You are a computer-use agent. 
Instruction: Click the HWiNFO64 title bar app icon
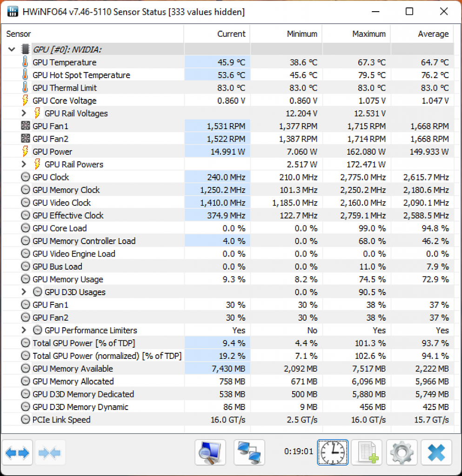13,12
